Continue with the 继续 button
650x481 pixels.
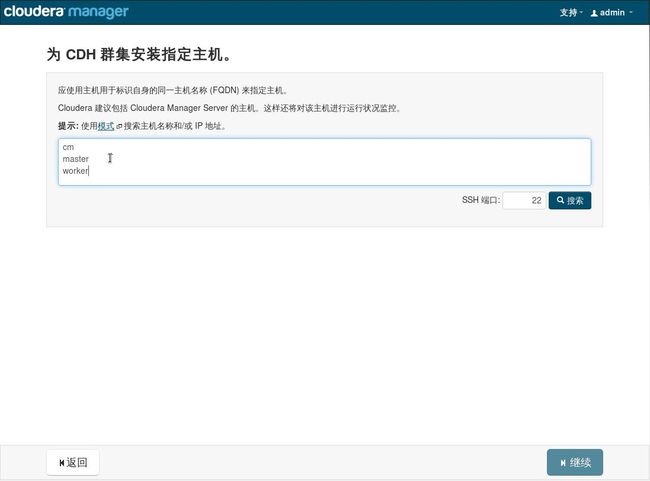575,462
